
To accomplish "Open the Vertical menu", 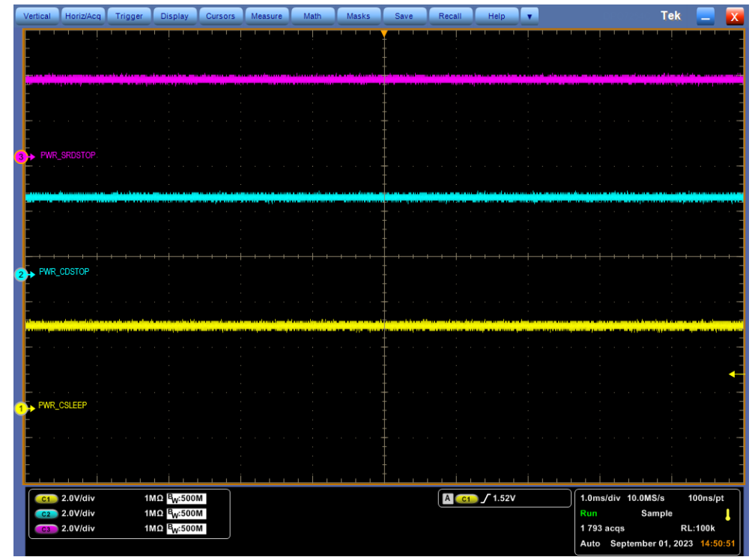I will tap(37, 16).
